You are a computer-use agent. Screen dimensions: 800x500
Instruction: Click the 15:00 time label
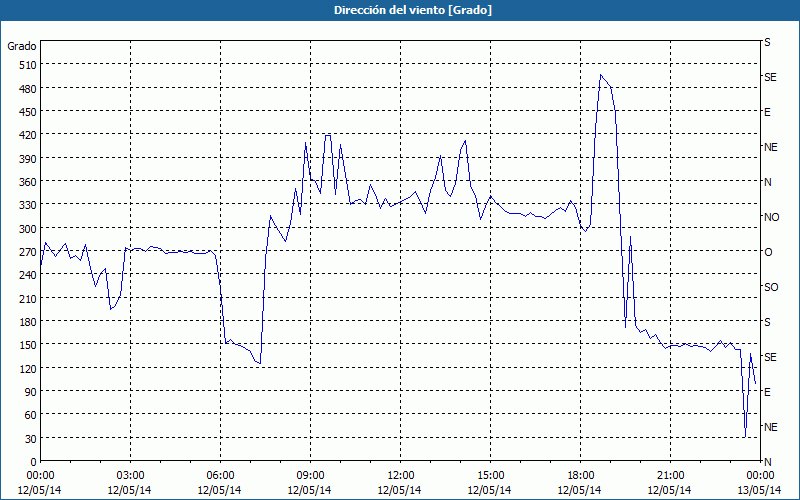pos(490,476)
